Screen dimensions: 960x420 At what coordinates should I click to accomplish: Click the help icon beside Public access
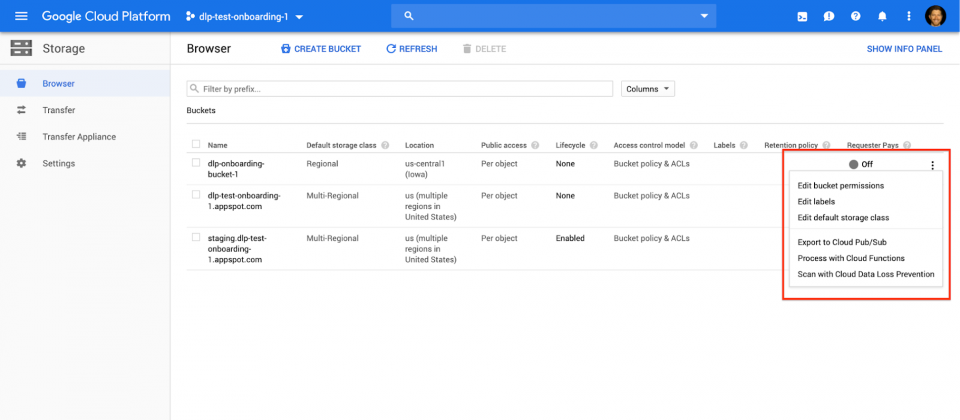pyautogui.click(x=535, y=146)
